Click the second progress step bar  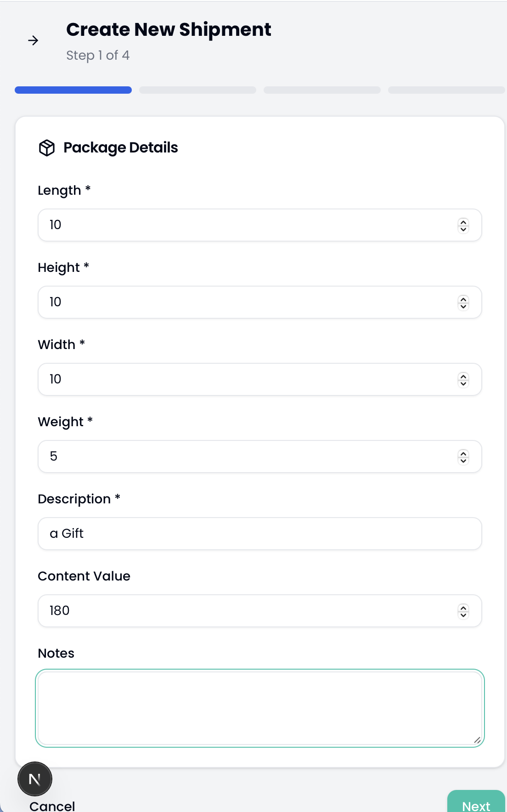(197, 90)
